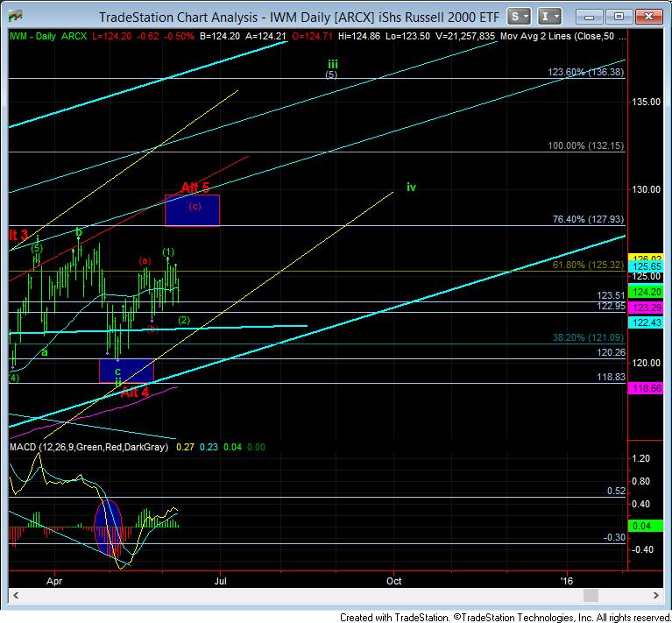Screen dimensions: 672x623
Task: Click the cyan 125.65 price axis marker
Action: point(646,266)
